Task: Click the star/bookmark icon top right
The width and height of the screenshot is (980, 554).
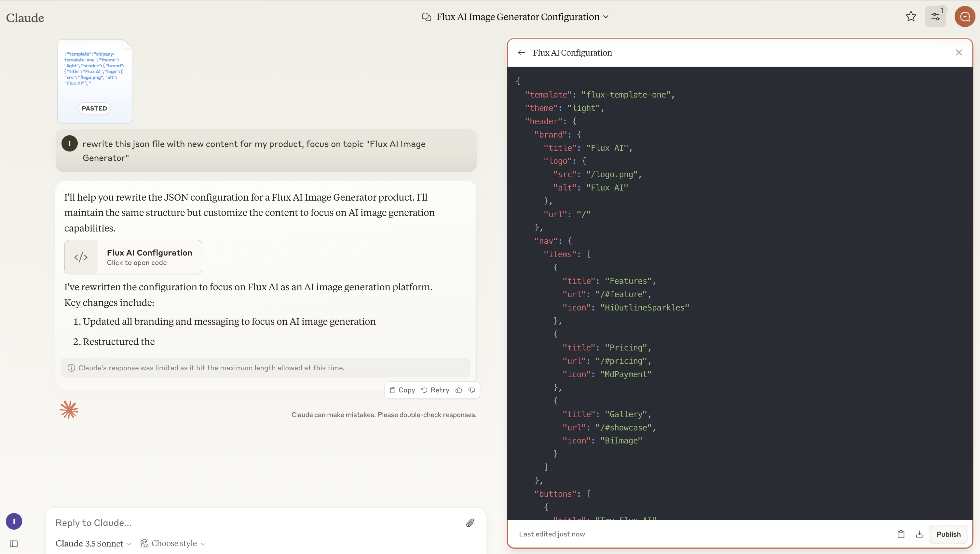Action: [911, 17]
